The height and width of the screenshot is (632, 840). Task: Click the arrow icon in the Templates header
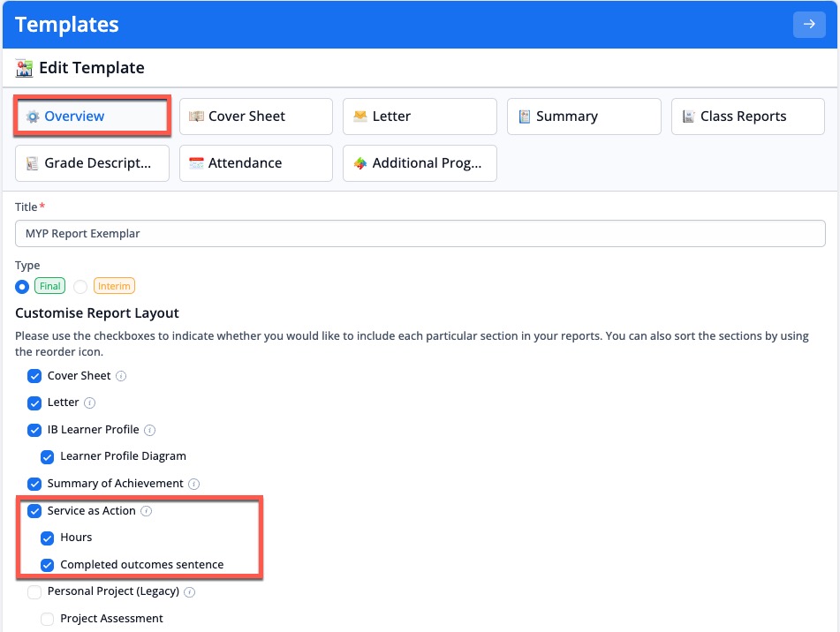pyautogui.click(x=809, y=25)
